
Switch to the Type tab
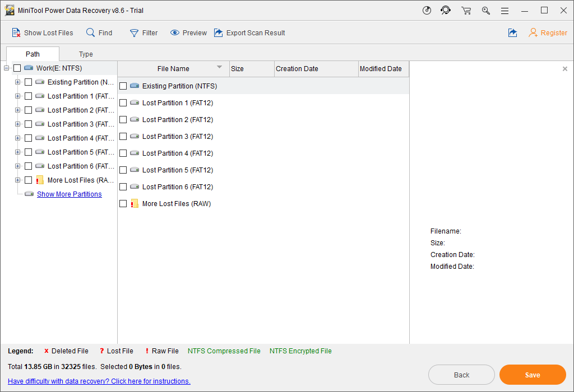[x=86, y=54]
